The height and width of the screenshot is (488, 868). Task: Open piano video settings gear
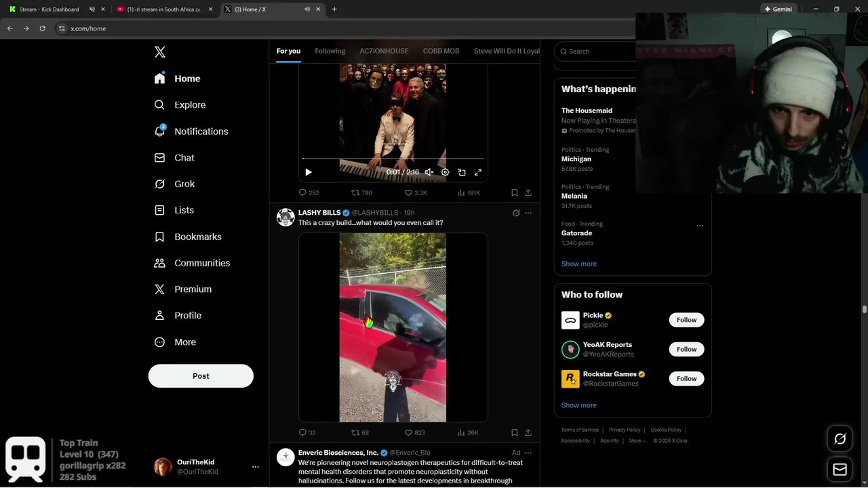446,172
